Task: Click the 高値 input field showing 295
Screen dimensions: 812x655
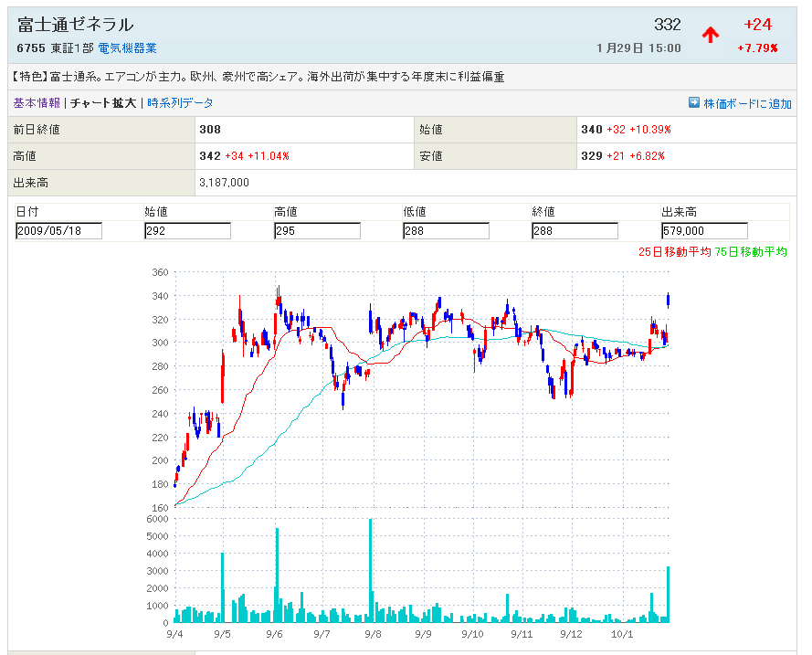Action: pos(317,231)
